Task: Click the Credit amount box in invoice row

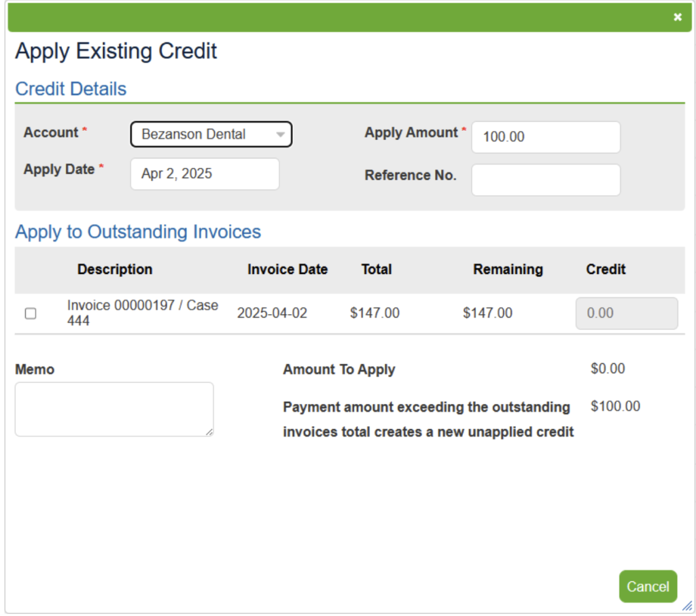Action: point(626,313)
